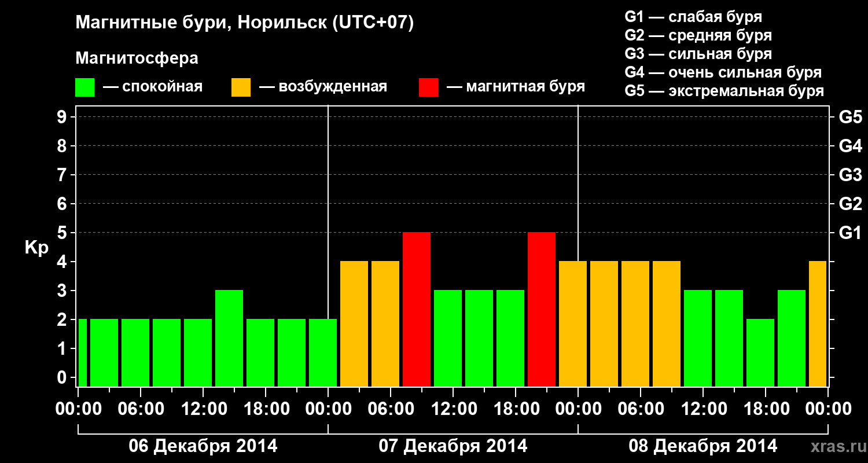This screenshot has width=868, height=463.
Task: Click the red 'магнитная буря' legend swatch
Action: pos(429,87)
